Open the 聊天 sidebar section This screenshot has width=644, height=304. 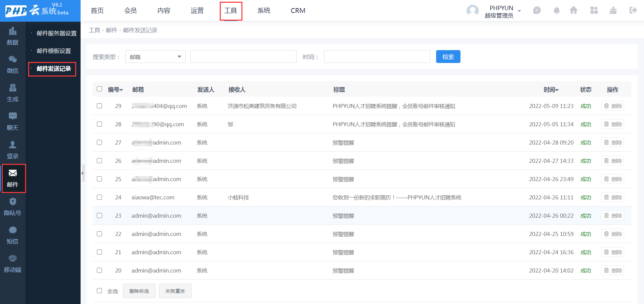click(x=13, y=121)
